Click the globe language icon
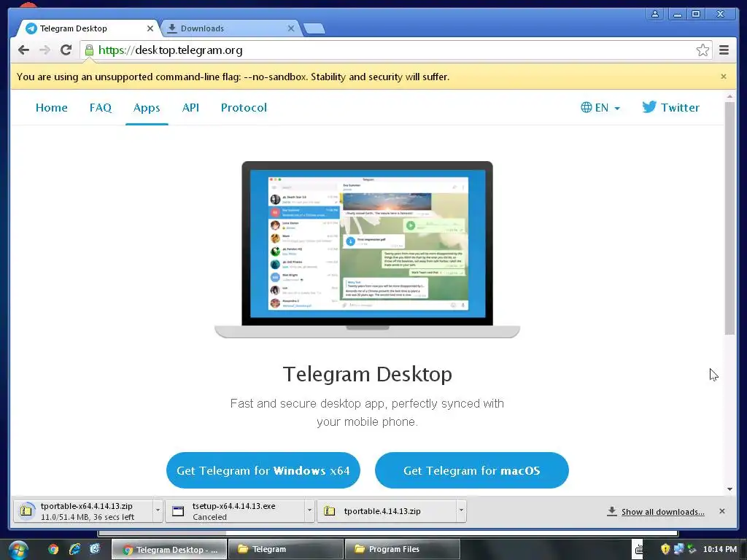The height and width of the screenshot is (560, 747). [x=586, y=108]
